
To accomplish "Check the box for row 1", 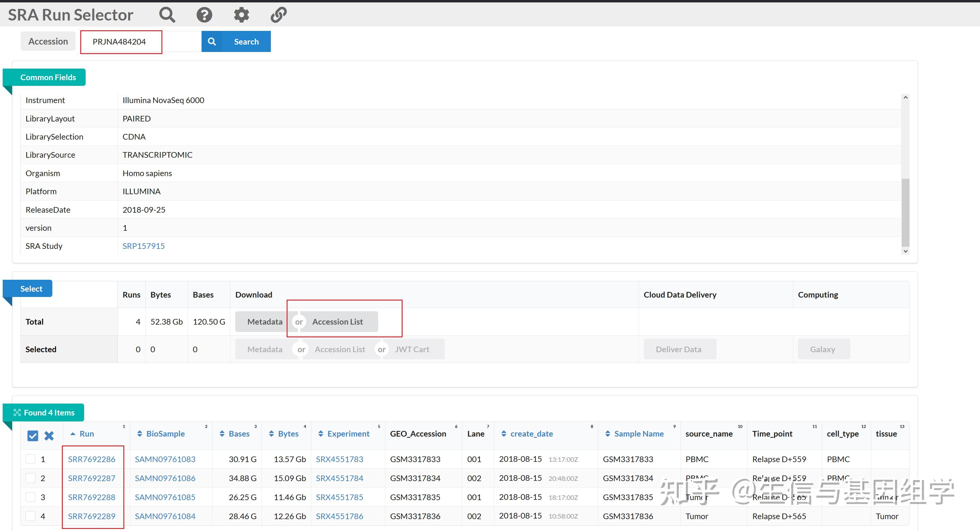I will pos(30,459).
